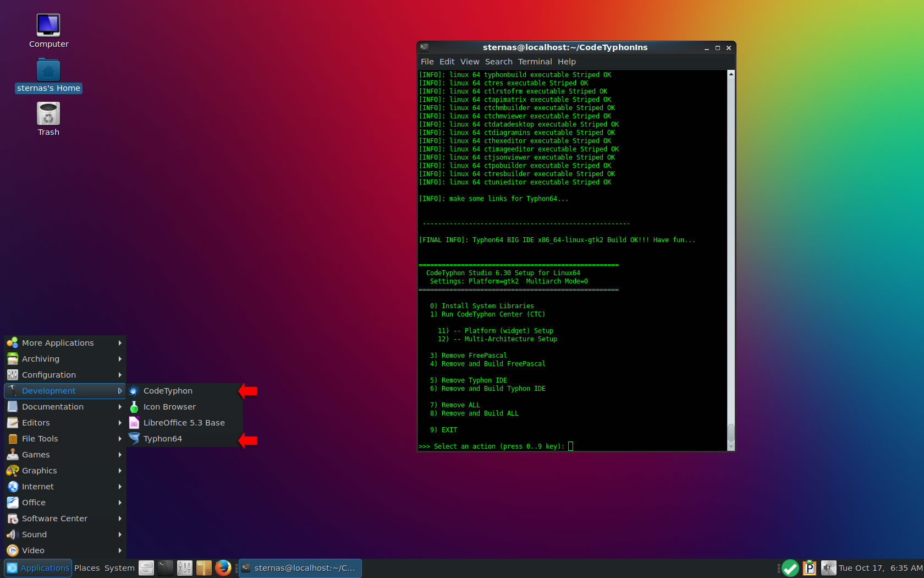Screen dimensions: 924x578
Task: Open the System panel menu
Action: point(119,568)
